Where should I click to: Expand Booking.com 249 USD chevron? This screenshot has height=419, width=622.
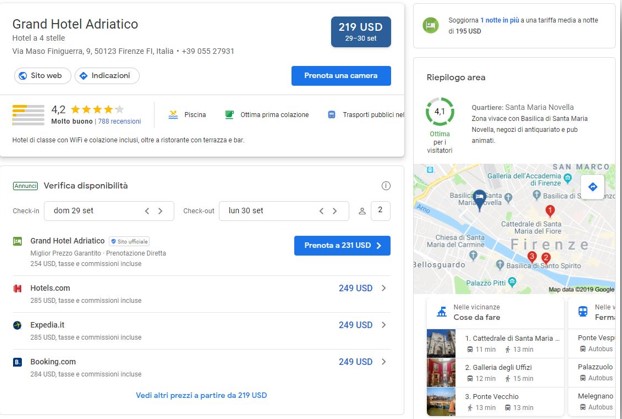pos(384,362)
